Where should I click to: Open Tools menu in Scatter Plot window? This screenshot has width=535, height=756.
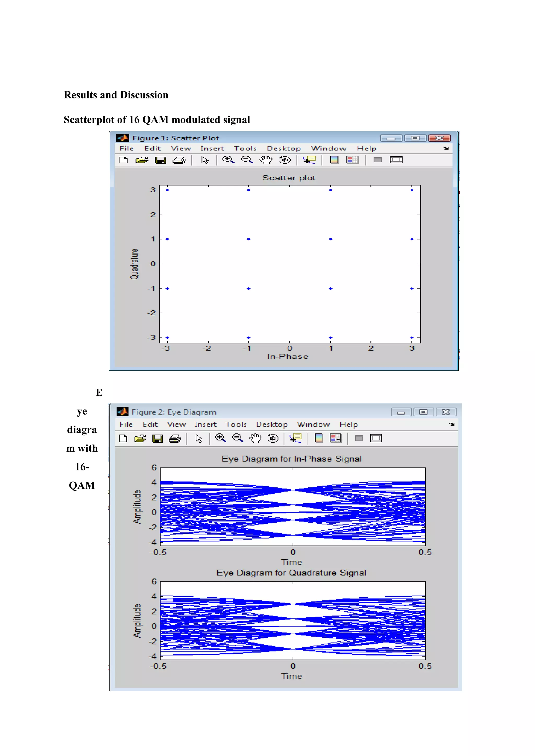tap(245, 149)
